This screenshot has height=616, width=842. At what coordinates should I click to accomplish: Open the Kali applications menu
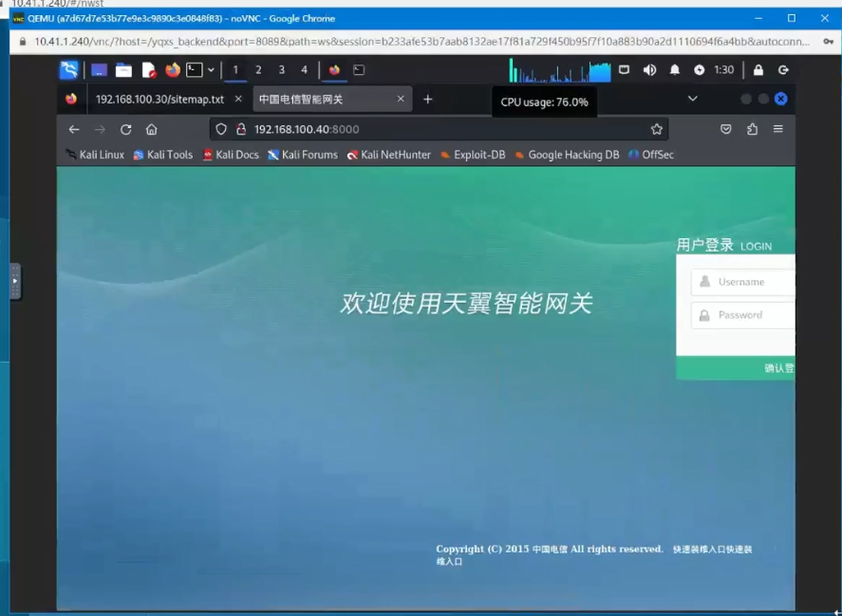click(68, 70)
